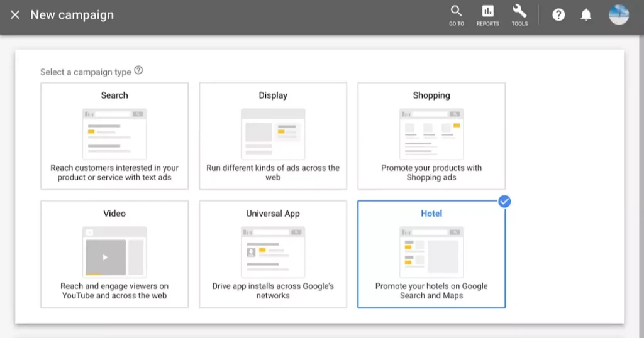Choose the Universal App campaign type
The width and height of the screenshot is (644, 338).
pos(273,254)
